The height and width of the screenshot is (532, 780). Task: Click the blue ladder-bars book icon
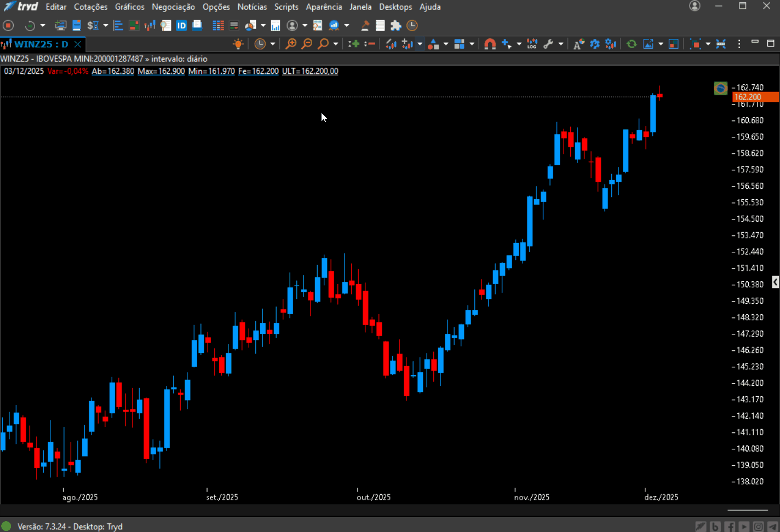click(118, 25)
